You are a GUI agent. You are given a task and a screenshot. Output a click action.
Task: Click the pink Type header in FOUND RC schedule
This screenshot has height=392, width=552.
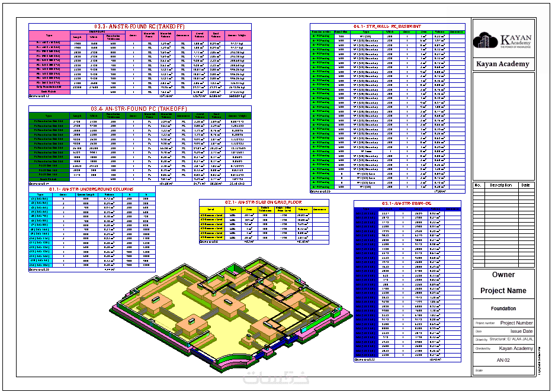(x=49, y=35)
